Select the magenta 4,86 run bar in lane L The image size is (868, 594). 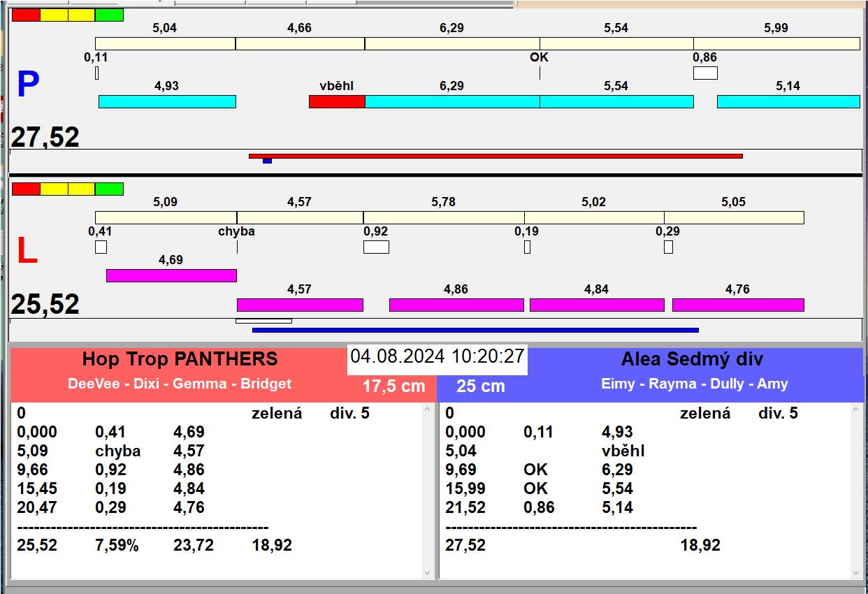click(x=456, y=305)
